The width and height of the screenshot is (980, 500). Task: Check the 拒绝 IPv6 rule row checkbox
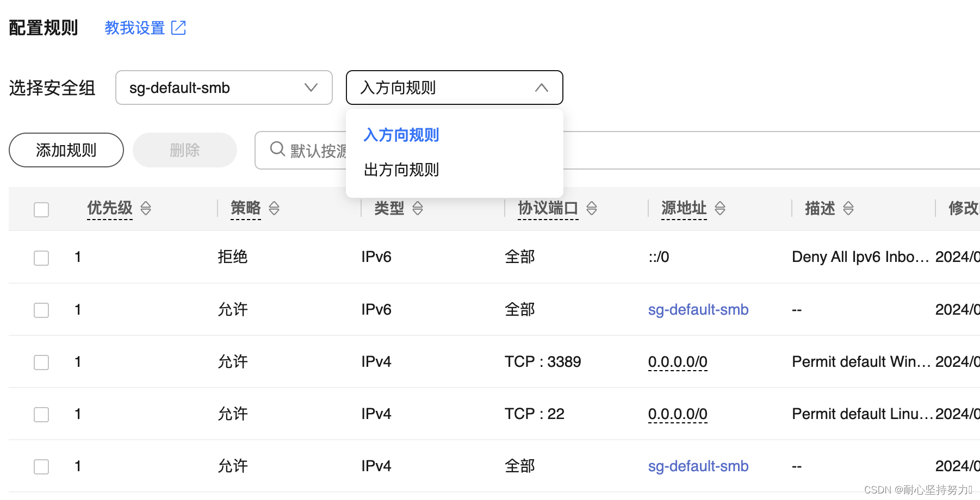coord(41,258)
